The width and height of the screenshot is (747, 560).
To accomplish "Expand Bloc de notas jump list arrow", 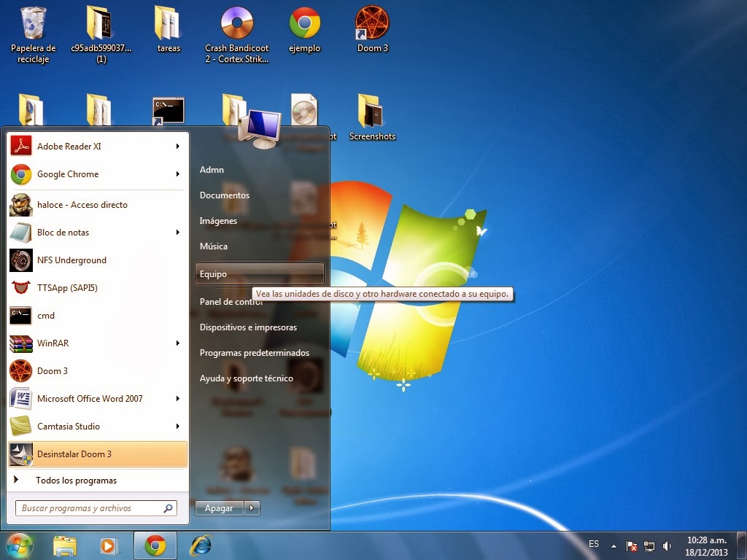I will [x=178, y=233].
